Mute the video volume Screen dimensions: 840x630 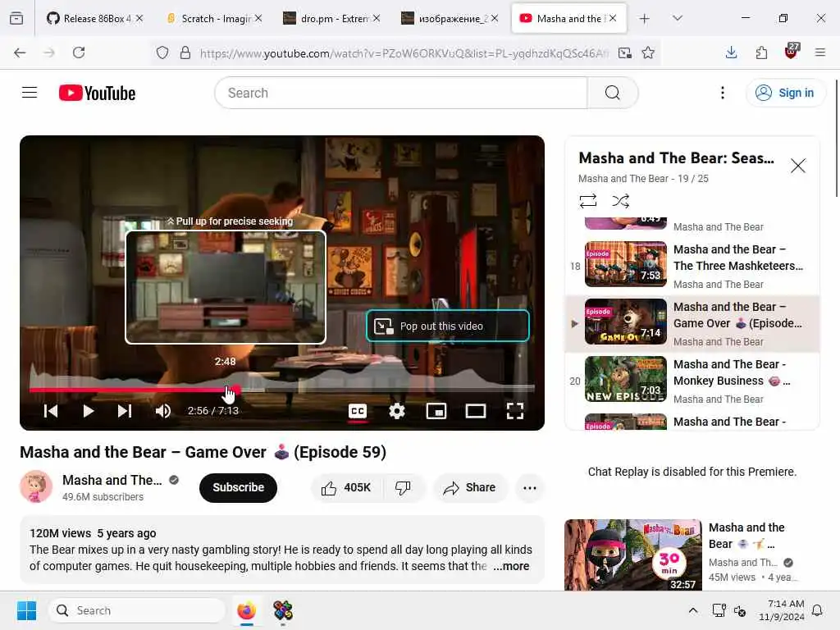pos(163,411)
